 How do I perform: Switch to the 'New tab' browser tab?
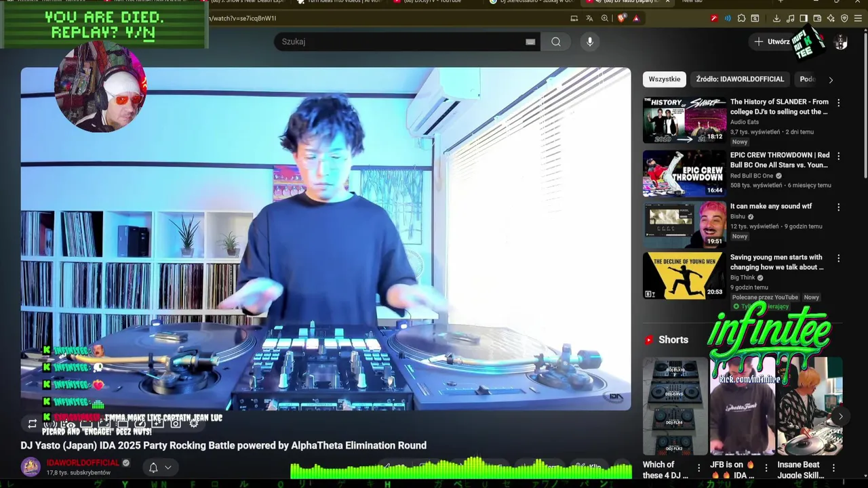point(692,1)
